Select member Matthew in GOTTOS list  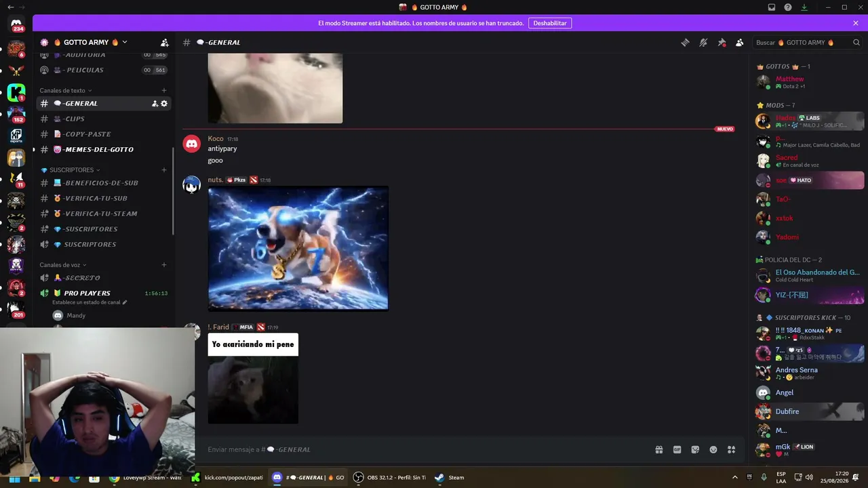click(x=810, y=82)
